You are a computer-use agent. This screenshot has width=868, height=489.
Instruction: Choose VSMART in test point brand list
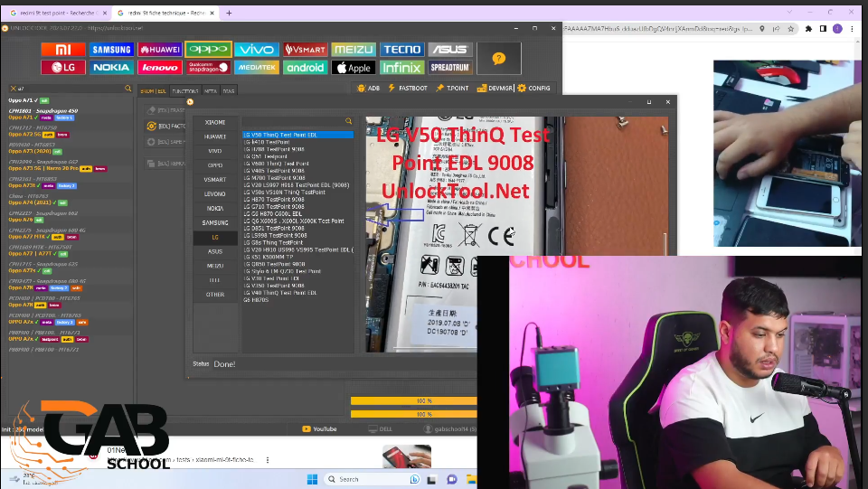point(215,180)
